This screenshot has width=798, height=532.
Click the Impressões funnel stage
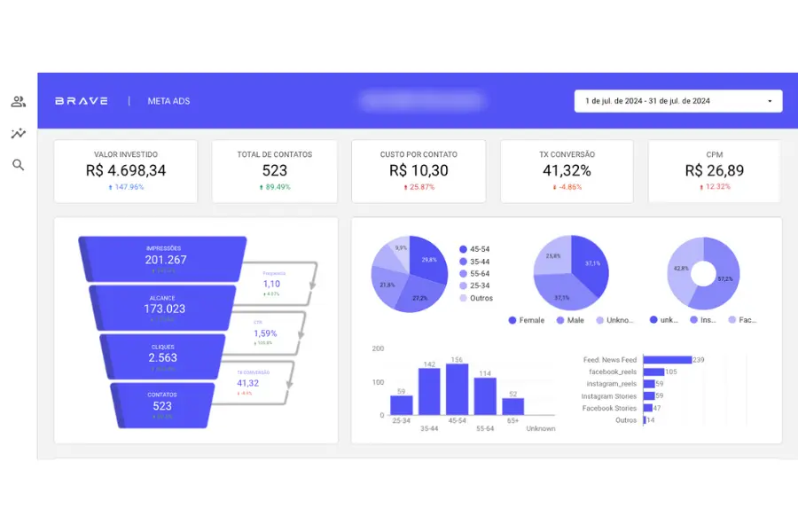tap(163, 258)
